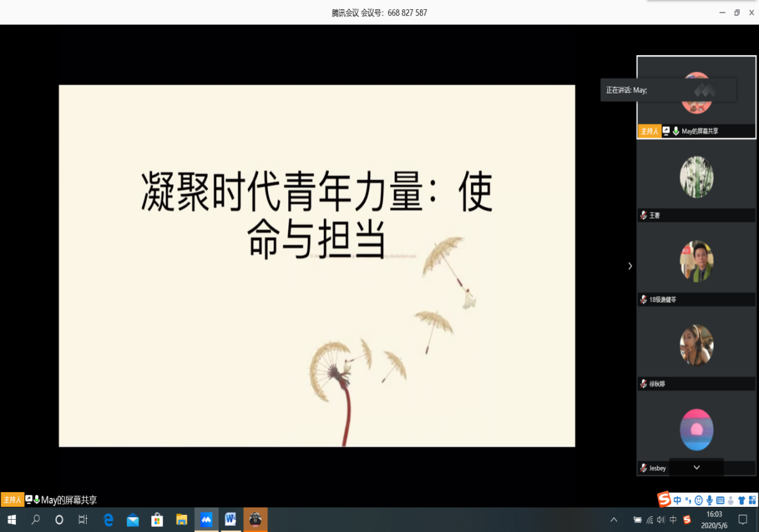Show hidden system tray icons
The width and height of the screenshot is (759, 532).
(614, 519)
